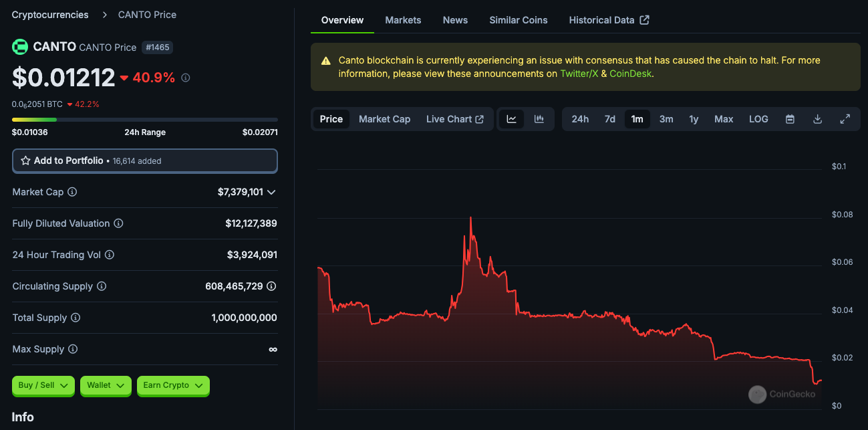Viewport: 868px width, 430px height.
Task: Open the Wallet dropdown
Action: (106, 385)
